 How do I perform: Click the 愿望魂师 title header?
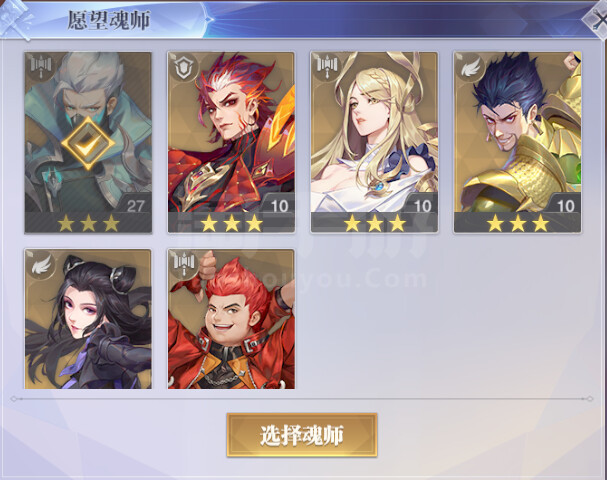click(109, 20)
